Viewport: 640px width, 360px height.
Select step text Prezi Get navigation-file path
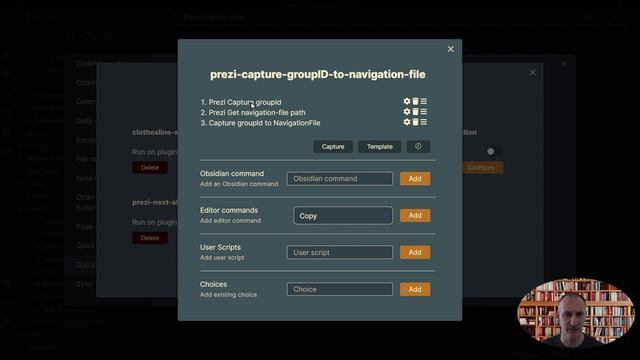(x=257, y=112)
